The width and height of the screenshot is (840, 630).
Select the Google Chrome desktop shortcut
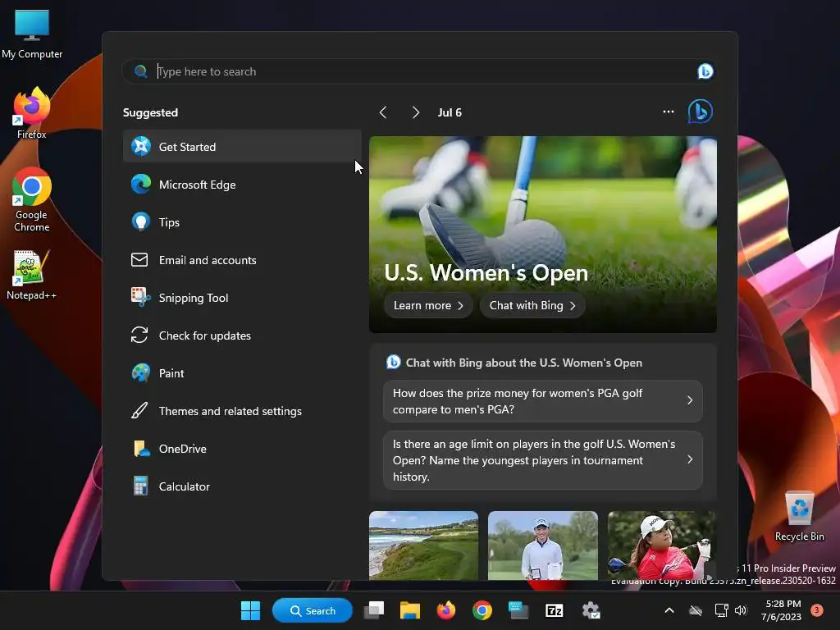point(32,199)
